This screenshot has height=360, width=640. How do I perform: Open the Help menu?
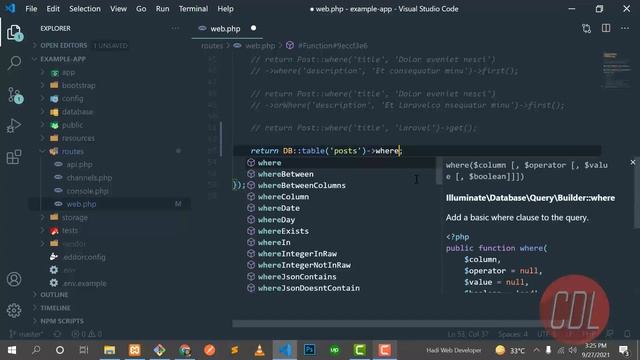pyautogui.click(x=225, y=9)
